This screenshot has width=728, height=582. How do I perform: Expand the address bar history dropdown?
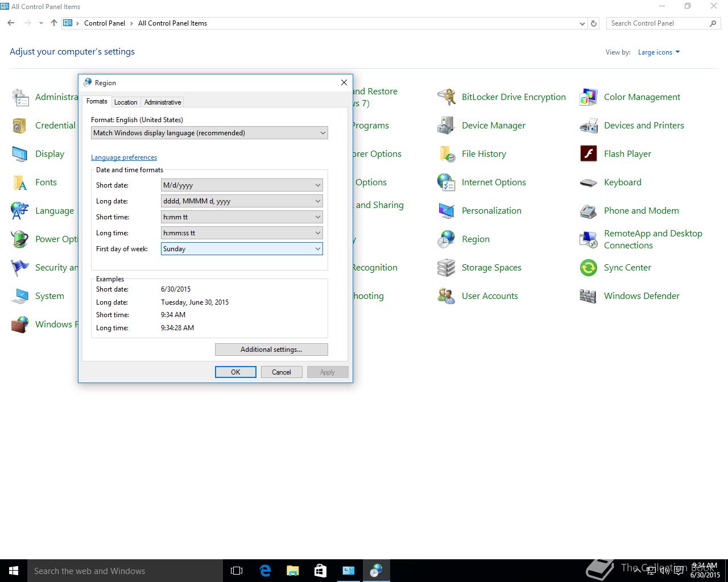point(582,23)
